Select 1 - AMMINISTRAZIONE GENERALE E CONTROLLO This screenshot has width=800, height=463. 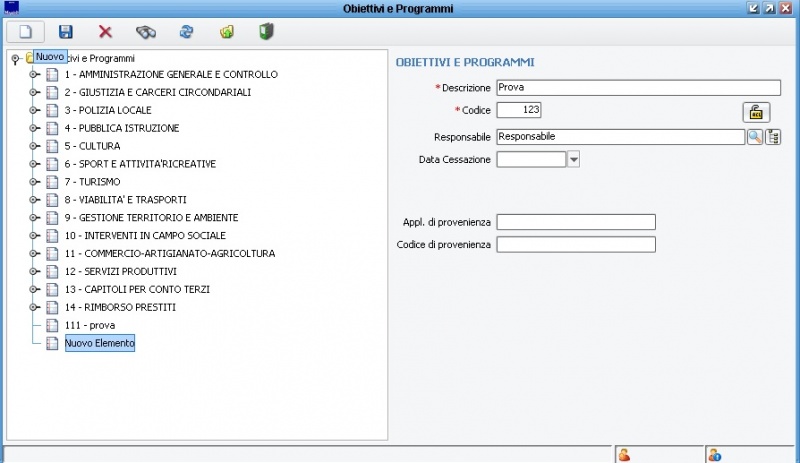(x=171, y=75)
